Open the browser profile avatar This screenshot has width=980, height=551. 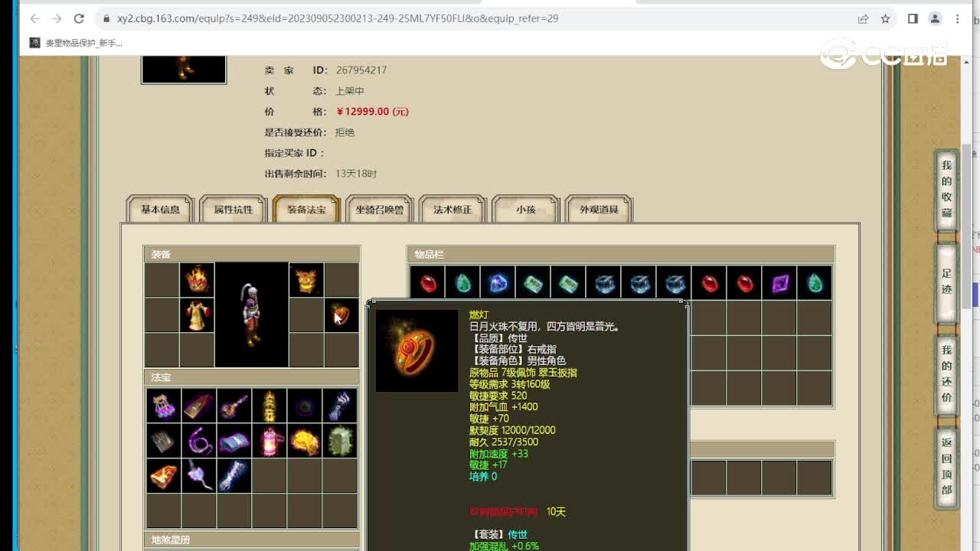935,18
